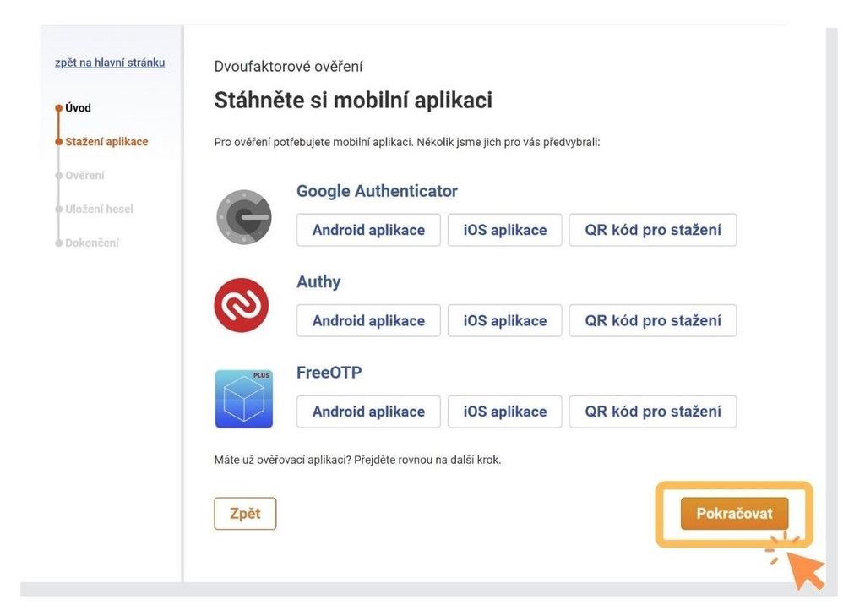Open Android aplikace for Google Authenticator
Viewport: 865px width, 616px height.
click(368, 230)
